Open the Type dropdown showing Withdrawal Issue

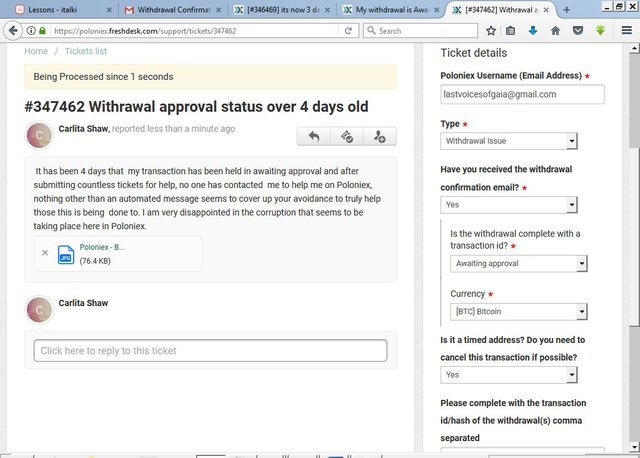click(509, 141)
